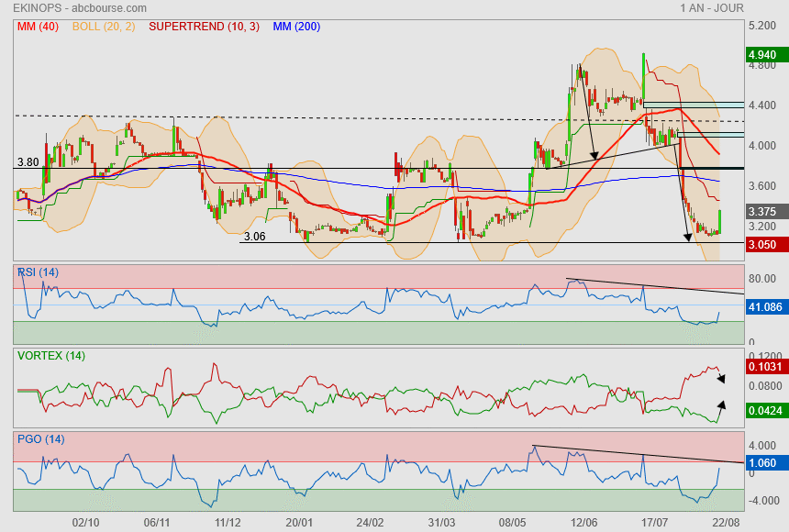Click the RSI (14) panel label

pyautogui.click(x=39, y=272)
